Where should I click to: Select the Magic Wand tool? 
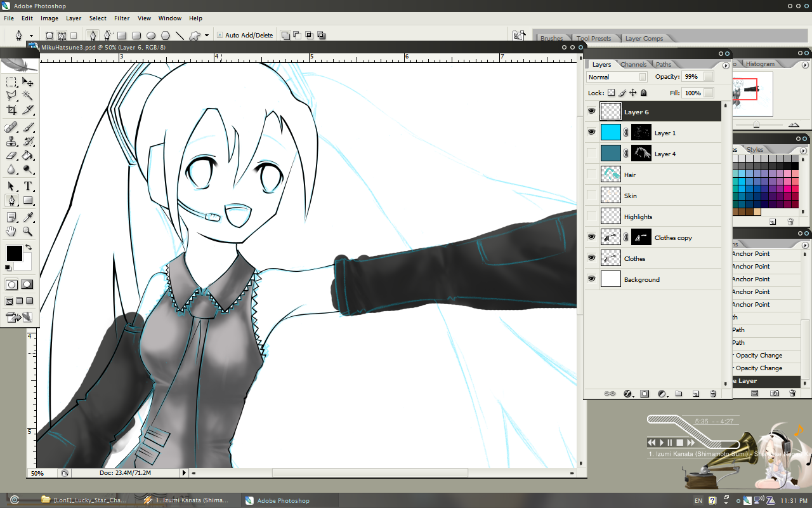[x=28, y=95]
